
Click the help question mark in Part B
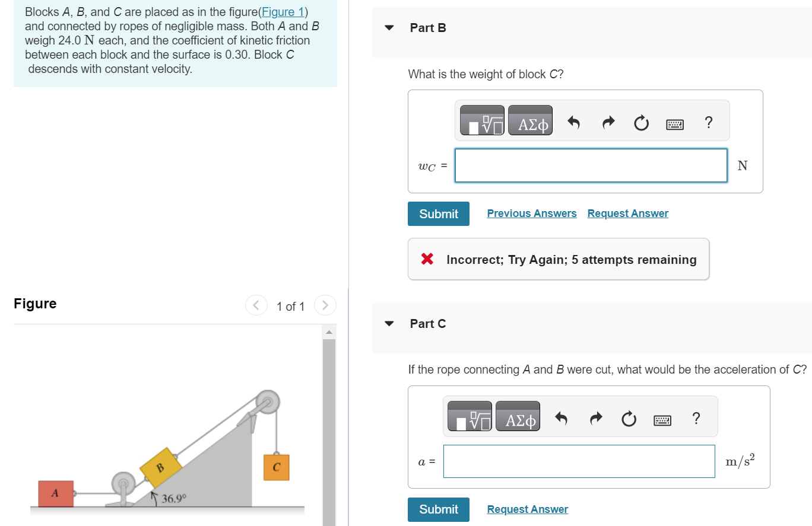(x=708, y=122)
